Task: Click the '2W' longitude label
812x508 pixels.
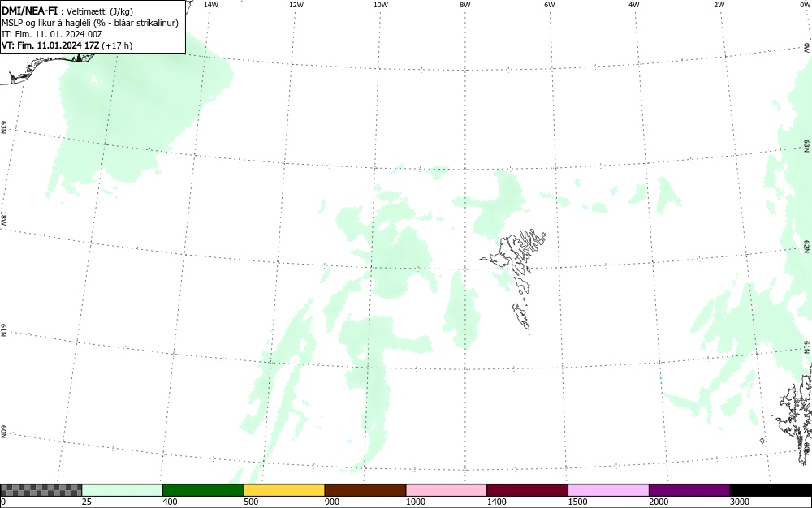Action: 719,5
